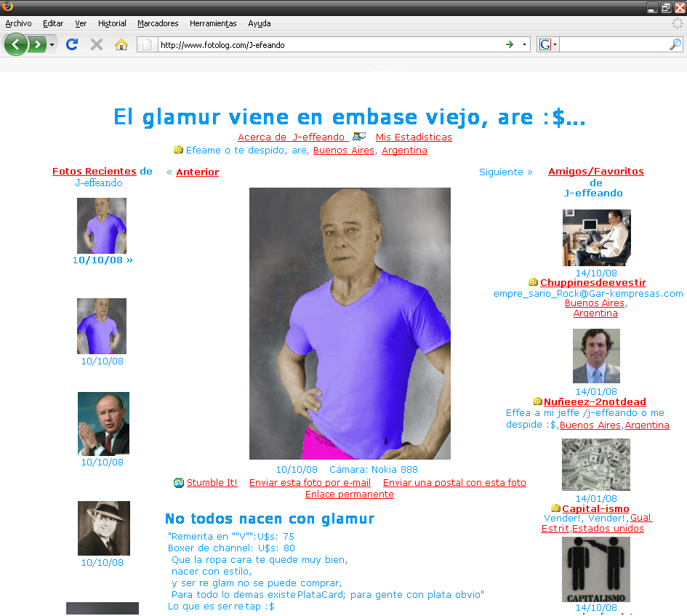687x616 pixels.
Task: Open the Herramientas menu
Action: click(213, 23)
